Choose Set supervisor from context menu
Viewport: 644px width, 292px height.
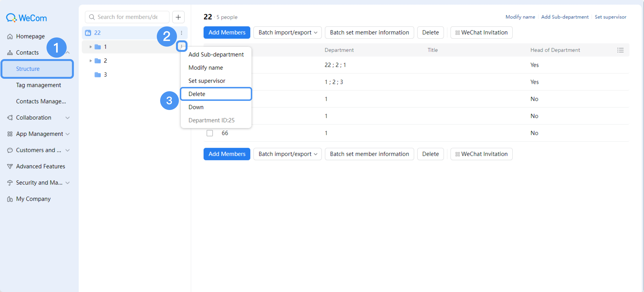[x=216, y=81]
